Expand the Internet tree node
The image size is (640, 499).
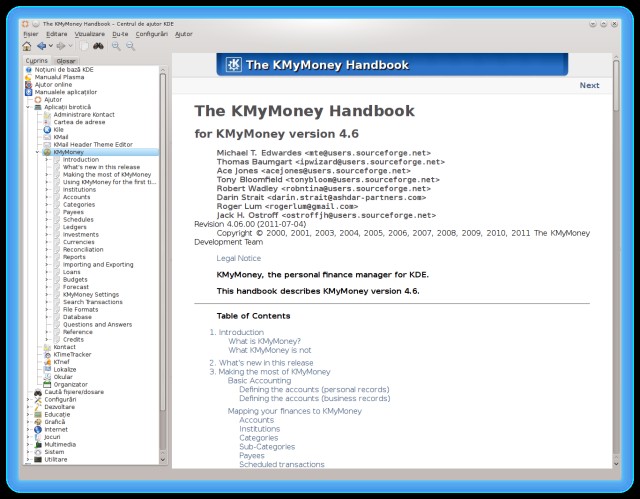click(28, 430)
